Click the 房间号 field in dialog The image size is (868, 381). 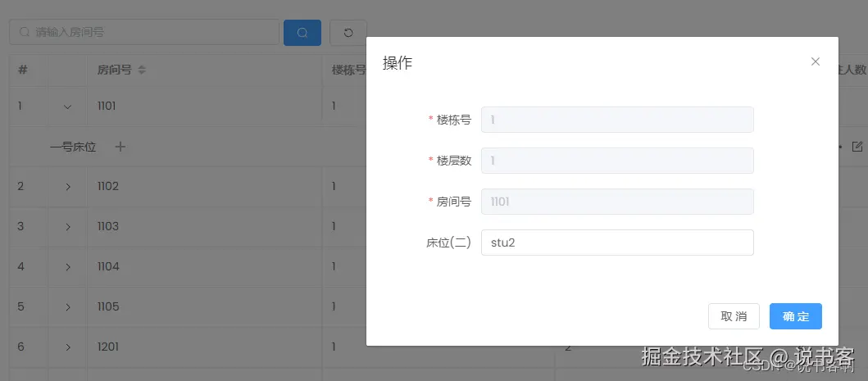616,202
